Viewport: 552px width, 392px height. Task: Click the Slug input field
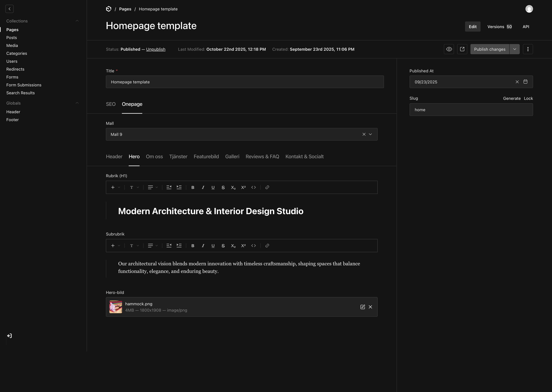[x=471, y=110]
